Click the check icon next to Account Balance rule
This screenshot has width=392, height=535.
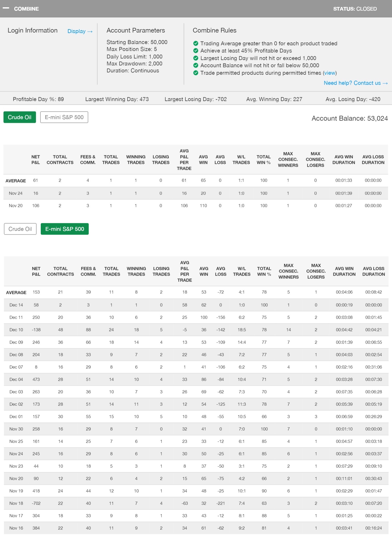[196, 65]
